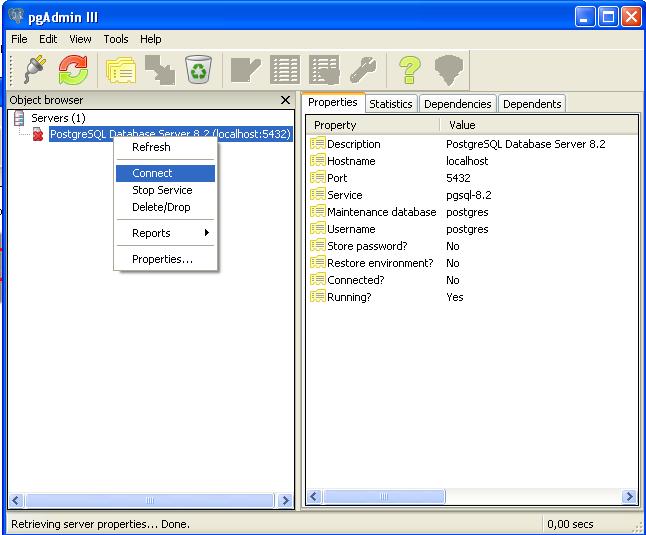Image resolution: width=646 pixels, height=535 pixels.
Task: Click properties pane scrollbar left arrow
Action: coord(314,496)
